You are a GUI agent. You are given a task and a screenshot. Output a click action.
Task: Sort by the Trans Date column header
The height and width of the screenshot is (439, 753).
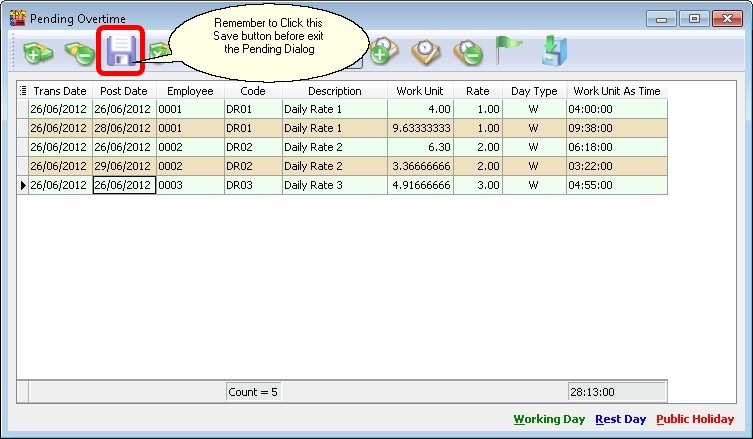[60, 91]
